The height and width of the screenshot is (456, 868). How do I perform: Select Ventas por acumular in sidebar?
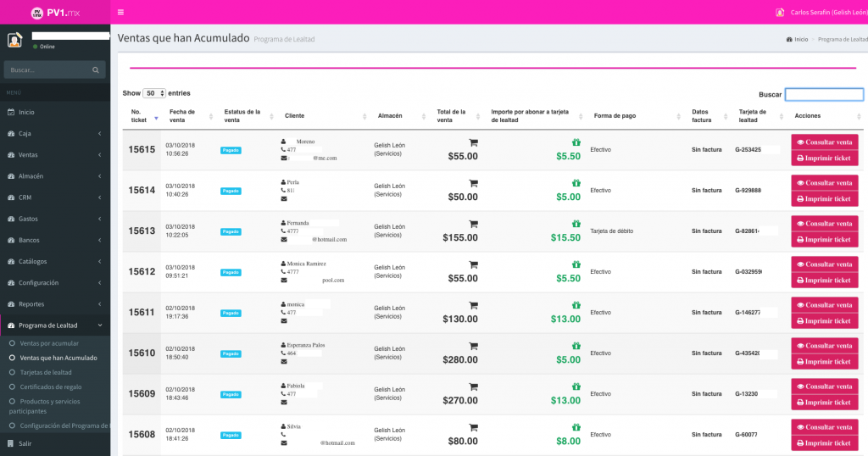point(49,343)
